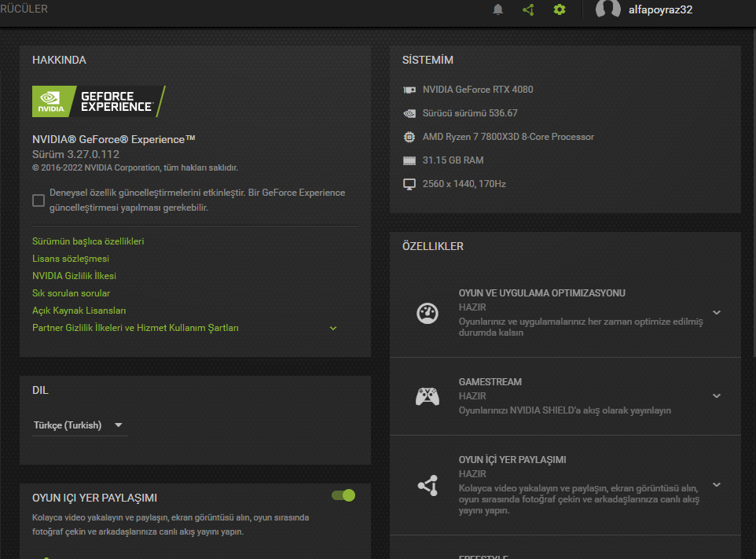This screenshot has height=559, width=756.
Task: Click the graphics card icon beside RTX 4080
Action: 409,90
